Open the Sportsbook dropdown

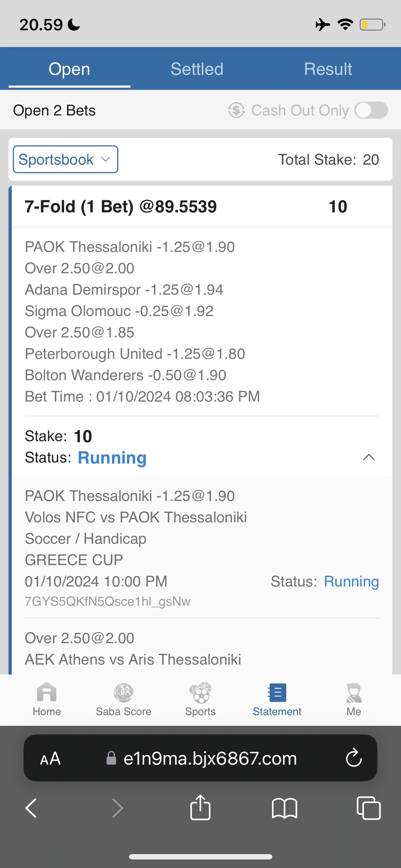[x=66, y=159]
